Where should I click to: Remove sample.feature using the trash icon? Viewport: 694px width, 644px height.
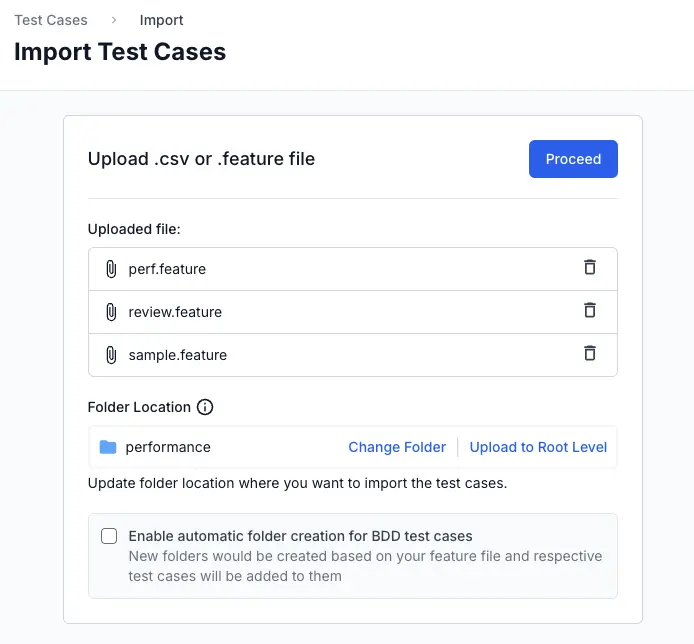point(590,354)
